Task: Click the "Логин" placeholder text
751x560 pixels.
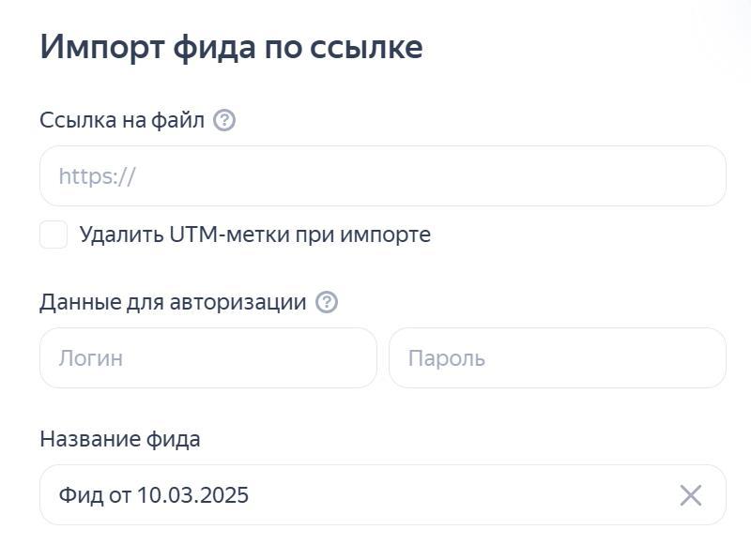Action: [x=91, y=358]
